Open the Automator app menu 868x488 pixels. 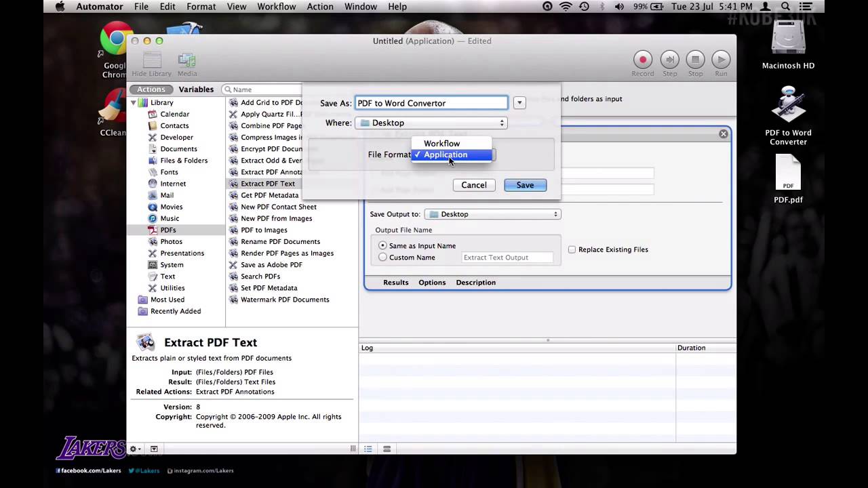100,6
